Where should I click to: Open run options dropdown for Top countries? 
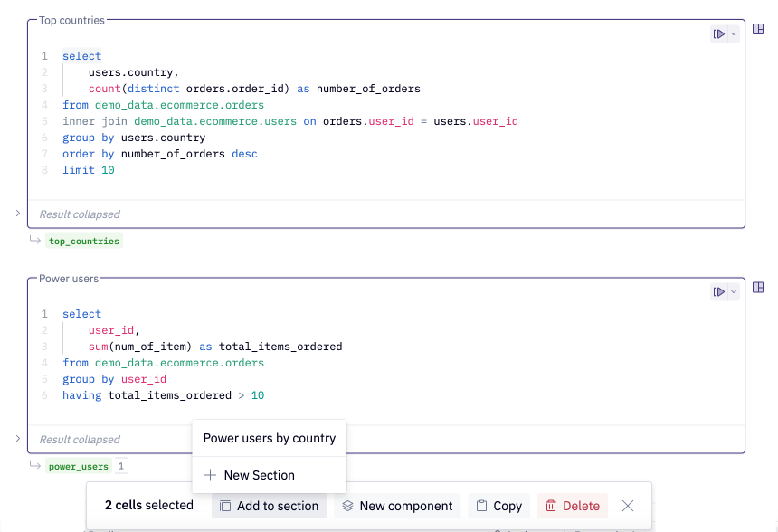pyautogui.click(x=734, y=33)
